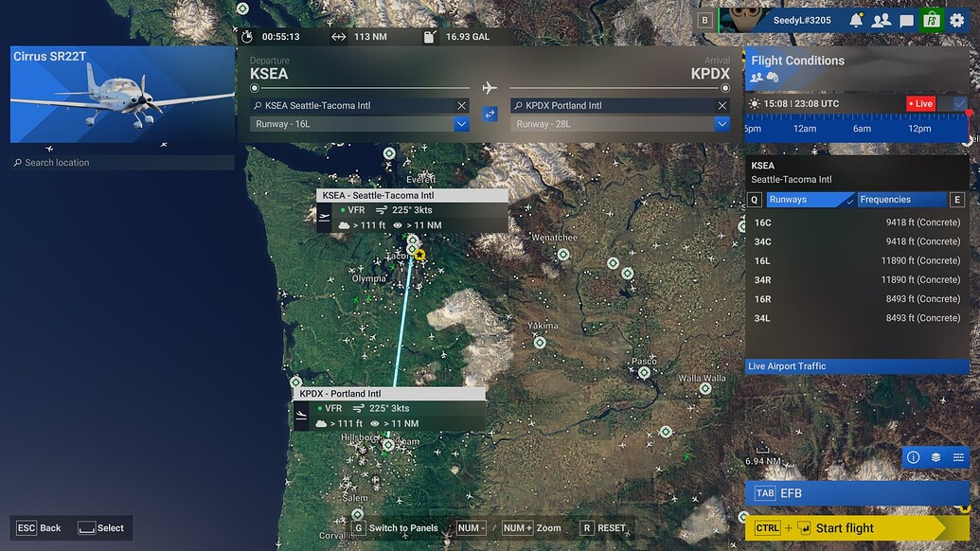Open the map legend list icon
This screenshot has height=551, width=980.
[960, 457]
